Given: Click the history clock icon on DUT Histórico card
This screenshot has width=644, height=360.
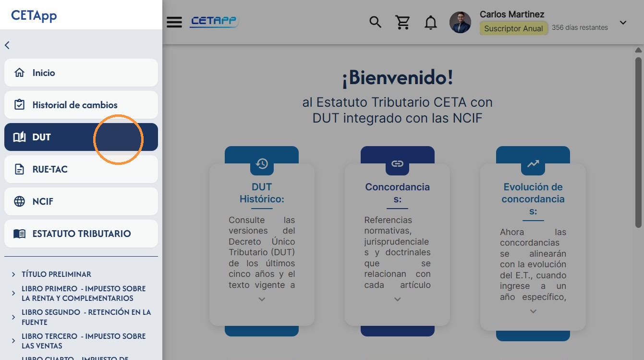Looking at the screenshot, I should 262,164.
